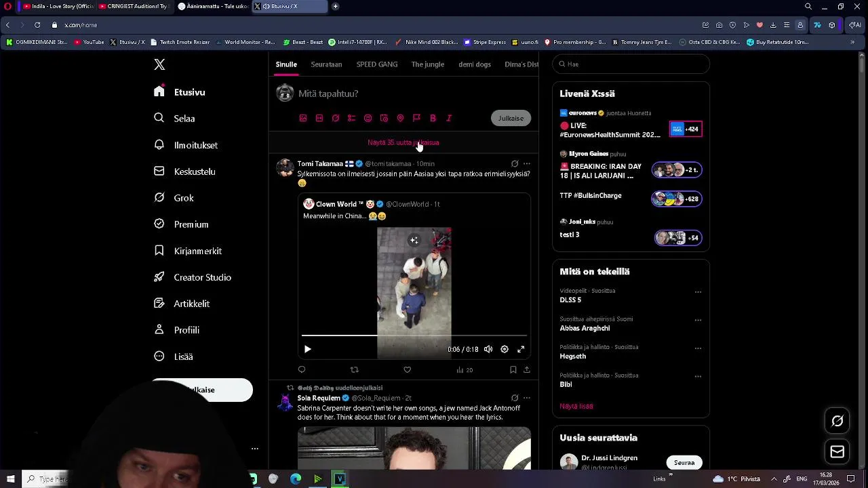868x488 pixels.
Task: Show the 35 new posts
Action: (403, 142)
